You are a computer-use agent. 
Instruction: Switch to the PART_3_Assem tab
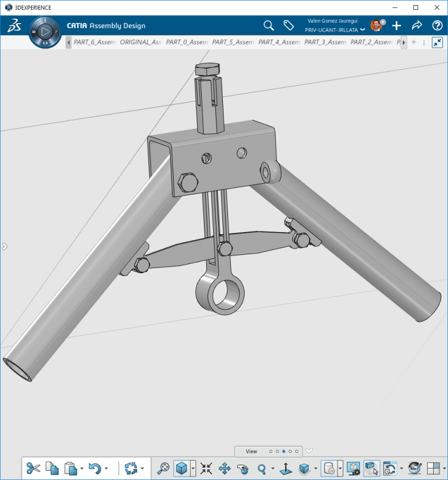[x=325, y=42]
